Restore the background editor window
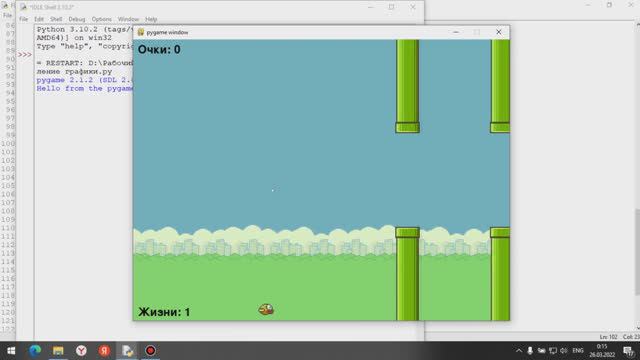The image size is (640, 360). pos(609,5)
